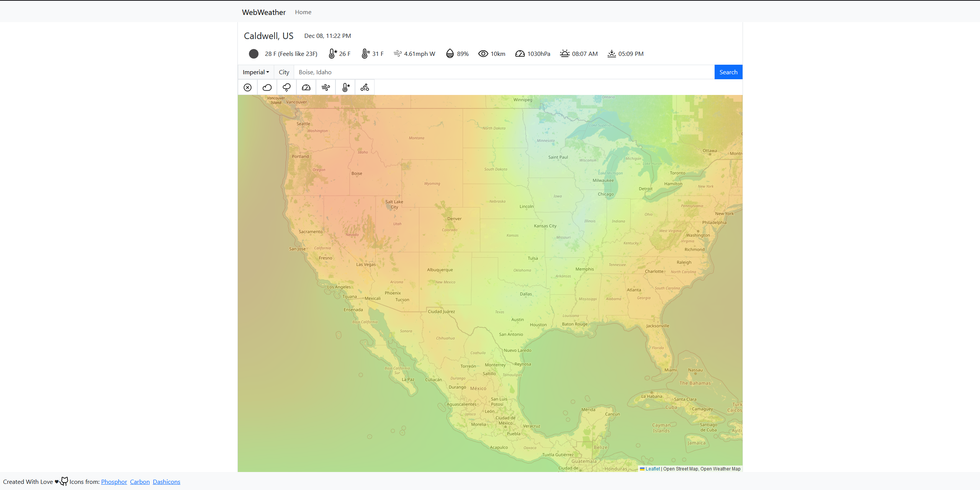Enable the clouds map layer
Image resolution: width=980 pixels, height=490 pixels.
pos(267,88)
